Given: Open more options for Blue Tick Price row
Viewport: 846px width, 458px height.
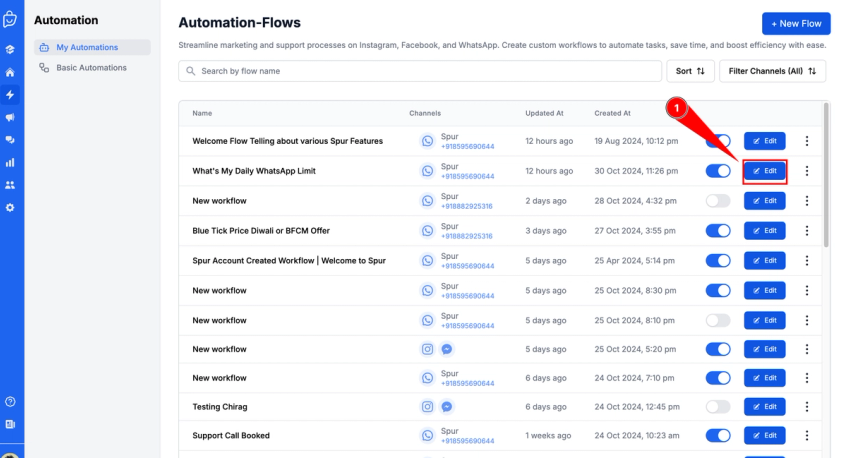Looking at the screenshot, I should click(x=807, y=230).
